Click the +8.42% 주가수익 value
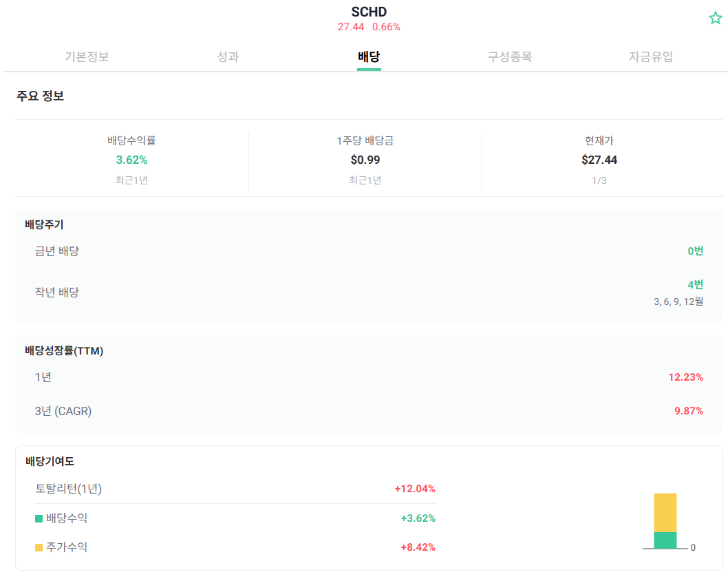 coord(418,547)
